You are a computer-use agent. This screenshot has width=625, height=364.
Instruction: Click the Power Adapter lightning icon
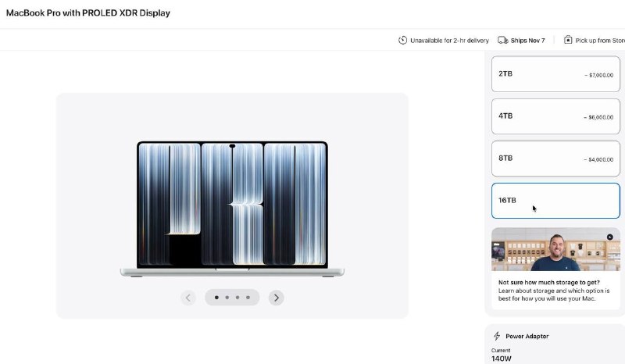click(497, 336)
